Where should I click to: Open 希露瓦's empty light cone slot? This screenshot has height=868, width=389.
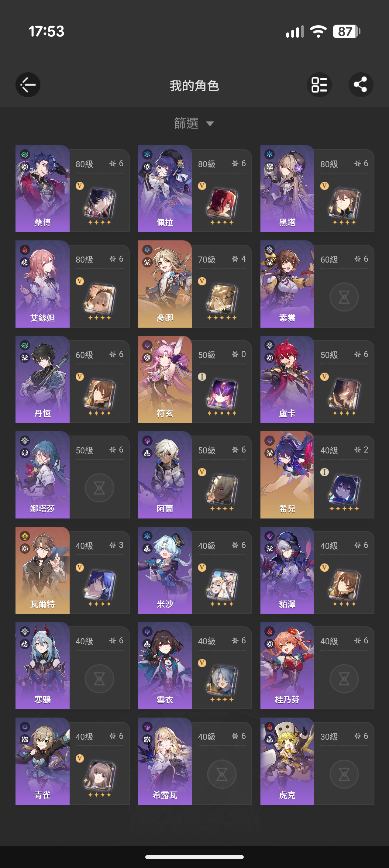pyautogui.click(x=222, y=774)
